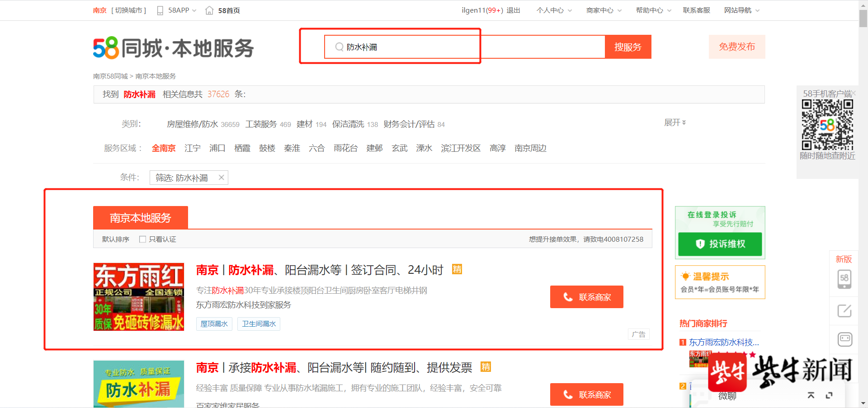Open the 商家中心 dropdown
Image resolution: width=868 pixels, height=408 pixels.
click(x=604, y=10)
